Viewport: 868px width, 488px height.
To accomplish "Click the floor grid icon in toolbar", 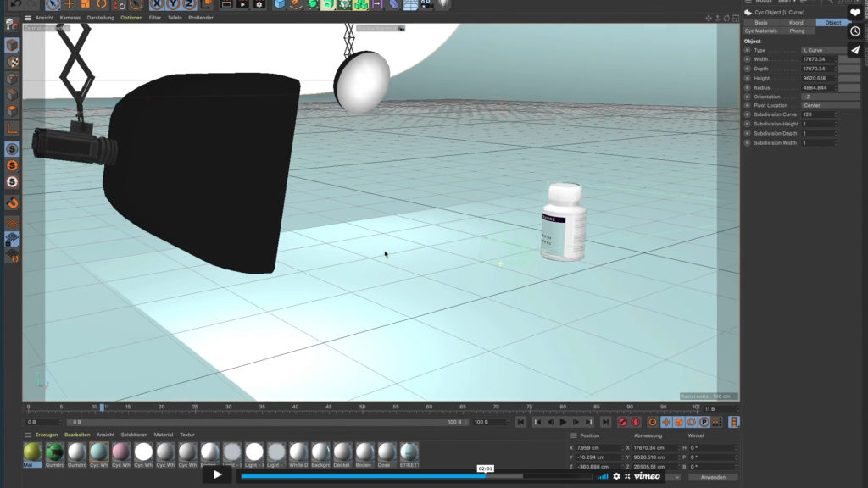I will tap(411, 4).
